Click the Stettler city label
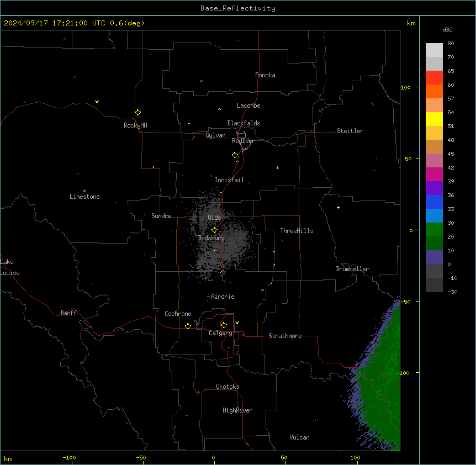 (350, 131)
